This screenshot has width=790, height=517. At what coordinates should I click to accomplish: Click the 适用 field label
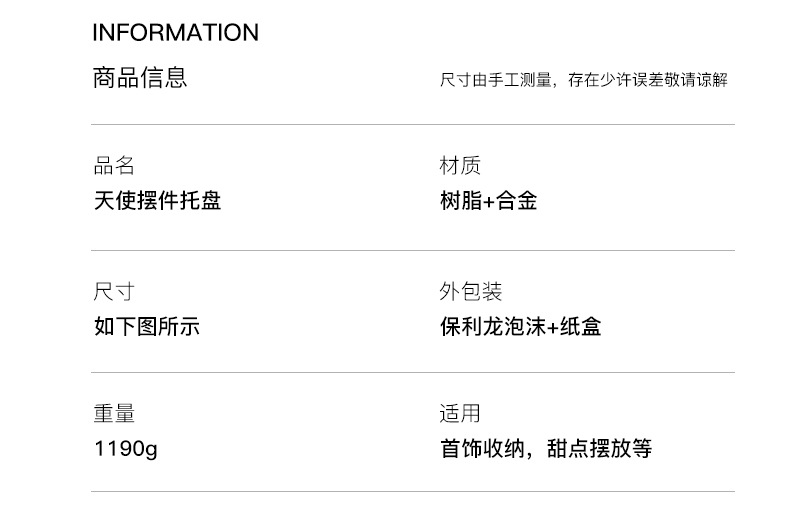click(460, 414)
